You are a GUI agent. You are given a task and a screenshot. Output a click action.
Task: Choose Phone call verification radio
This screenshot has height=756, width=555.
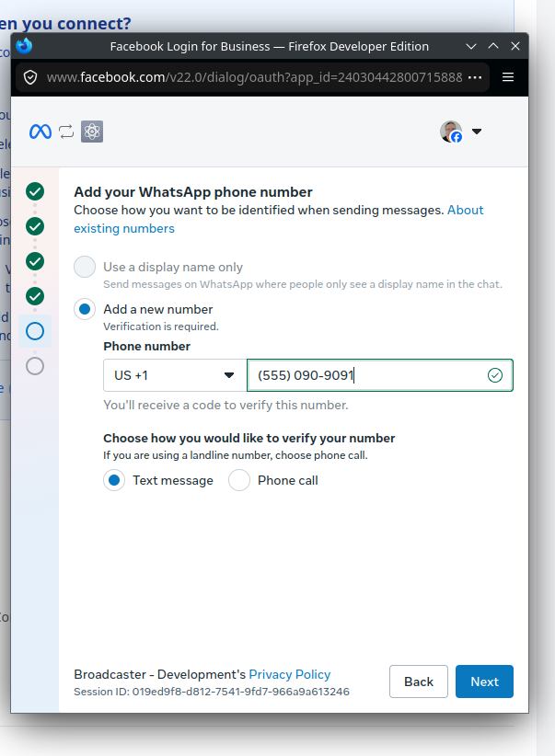coord(239,480)
